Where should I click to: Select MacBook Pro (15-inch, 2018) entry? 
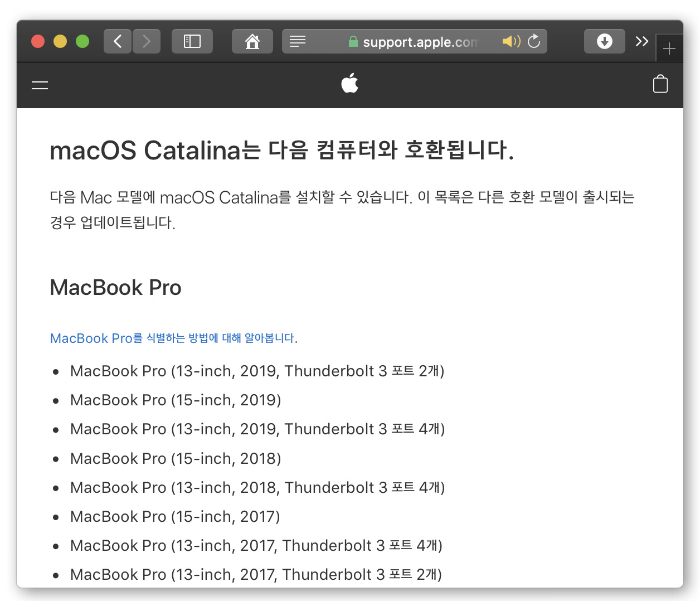click(x=176, y=459)
